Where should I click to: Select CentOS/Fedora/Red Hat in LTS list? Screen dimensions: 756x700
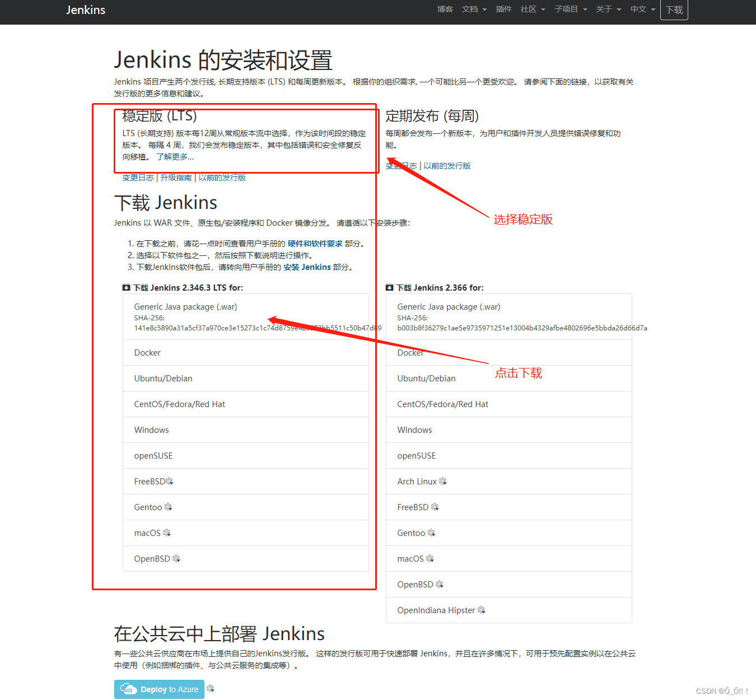click(246, 404)
